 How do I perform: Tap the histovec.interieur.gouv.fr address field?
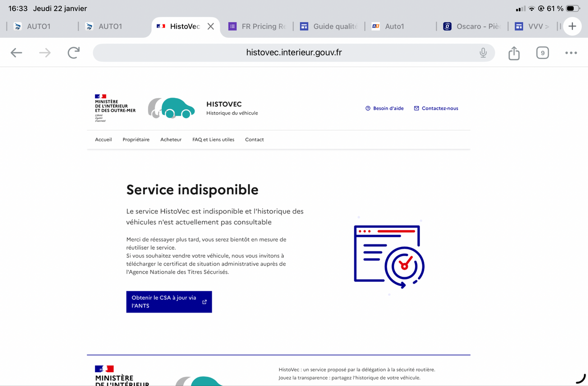(294, 53)
